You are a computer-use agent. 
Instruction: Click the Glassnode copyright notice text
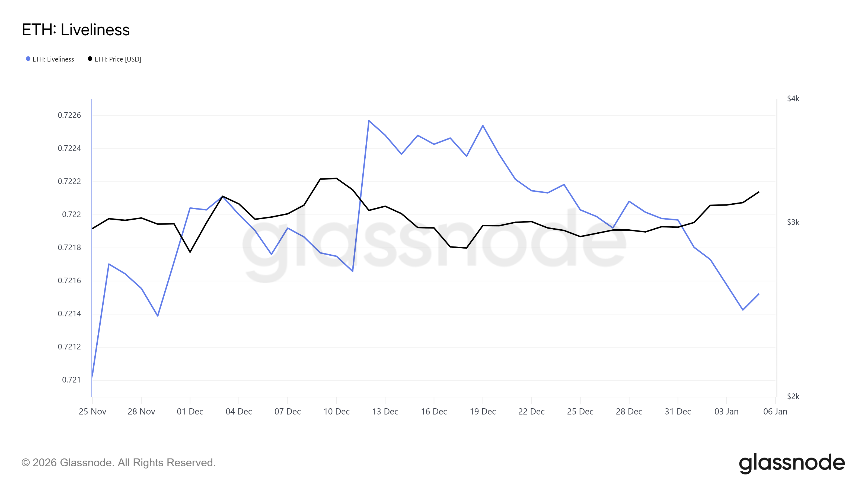[x=118, y=463]
